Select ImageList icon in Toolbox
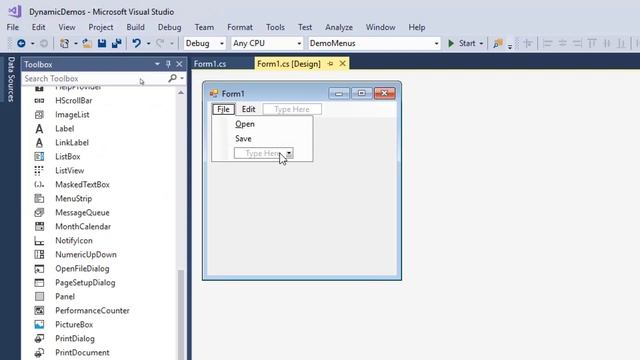 click(x=39, y=115)
